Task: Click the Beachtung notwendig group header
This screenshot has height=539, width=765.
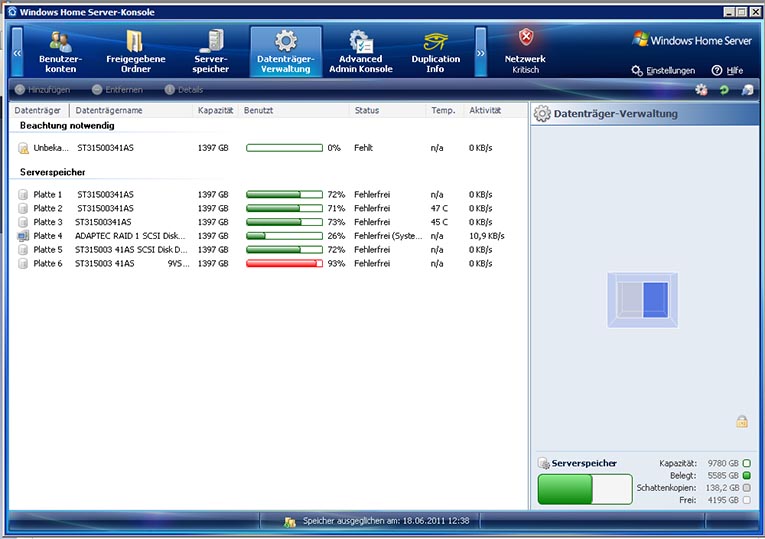Action: click(67, 125)
